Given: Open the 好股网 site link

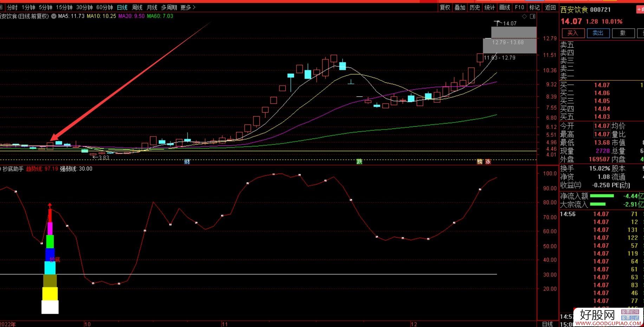Looking at the screenshot, I should [x=609, y=317].
